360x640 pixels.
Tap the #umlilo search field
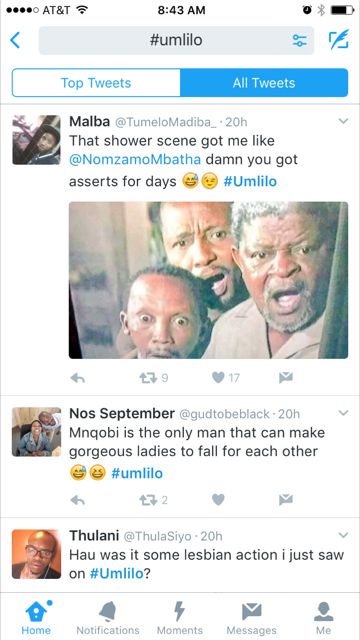coord(176,40)
